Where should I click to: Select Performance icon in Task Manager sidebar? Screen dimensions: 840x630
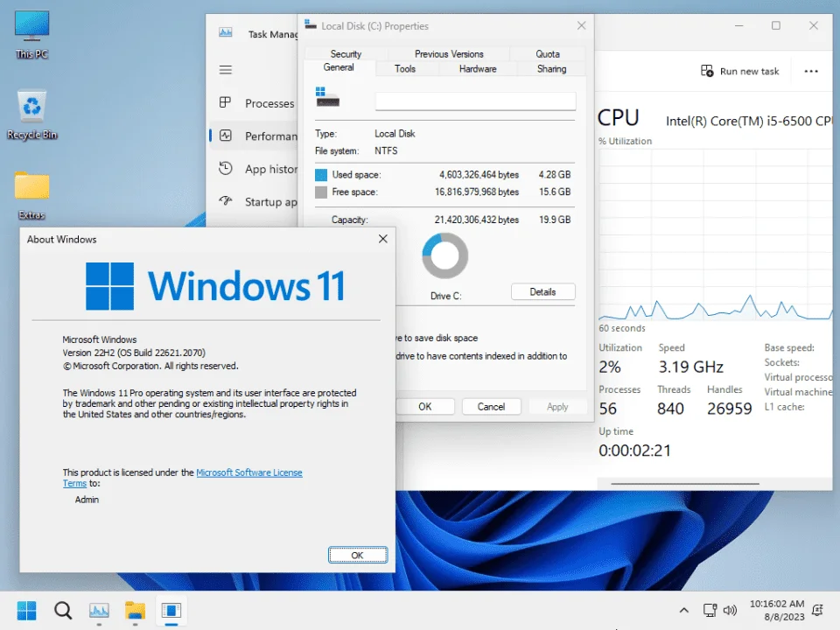[226, 136]
